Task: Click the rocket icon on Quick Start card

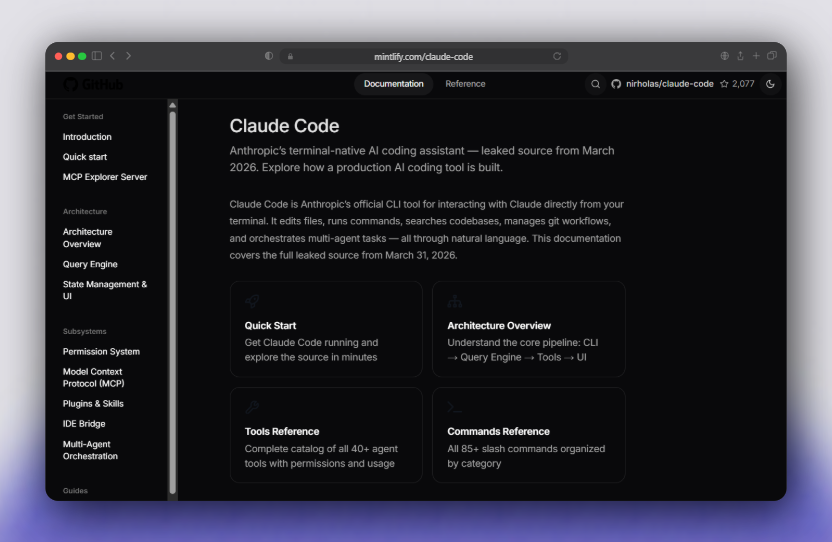Action: click(252, 302)
